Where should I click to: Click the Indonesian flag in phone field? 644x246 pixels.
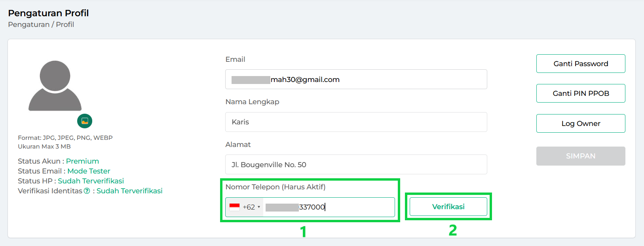[x=235, y=207]
